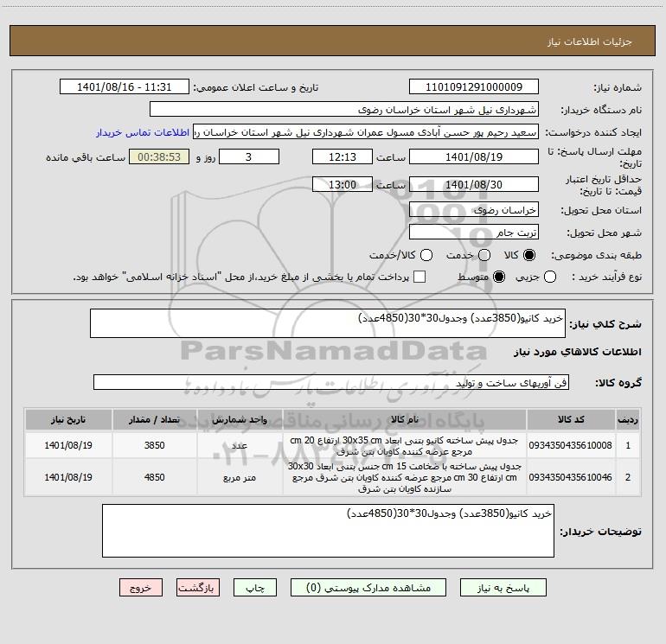666x644 pixels.
Task: Click quantity cell 3850
Action: [x=154, y=445]
